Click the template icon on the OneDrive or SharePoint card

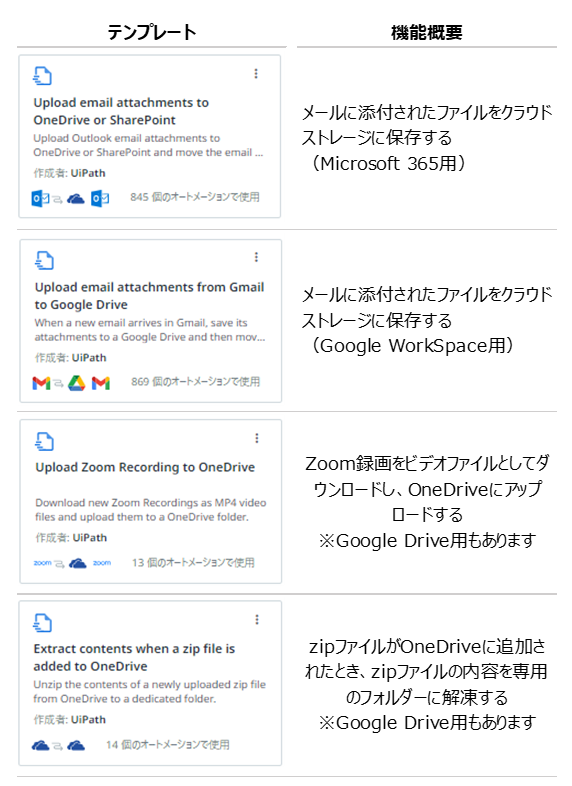pos(43,76)
